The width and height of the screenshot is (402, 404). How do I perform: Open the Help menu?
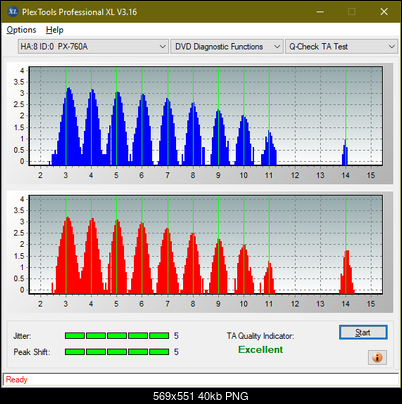point(55,30)
